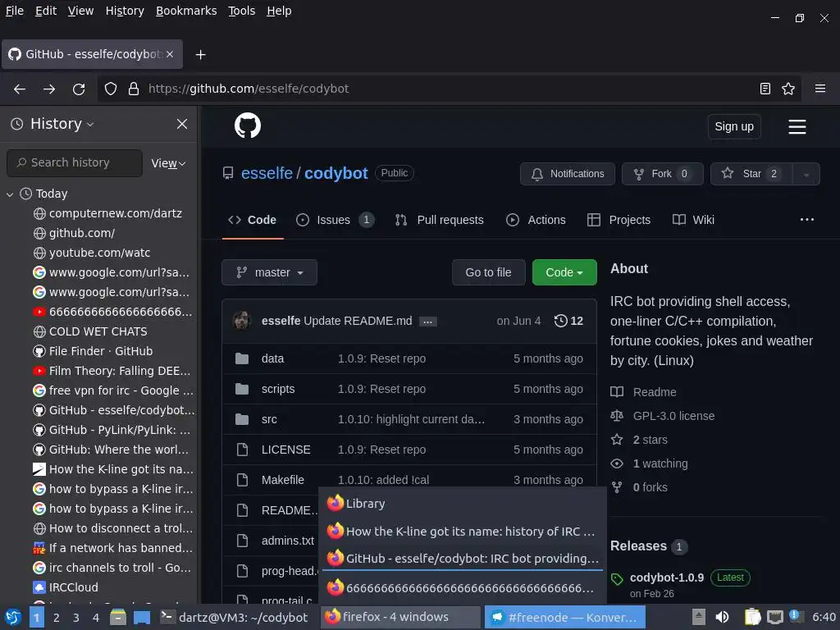This screenshot has width=840, height=630.
Task: Open #freenode Konversation taskbar item
Action: point(564,618)
